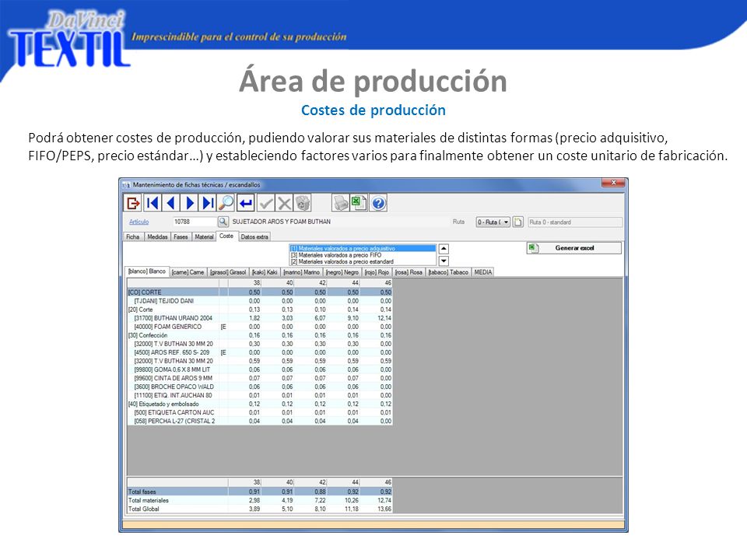The width and height of the screenshot is (747, 560).
Task: Click the [4500] AROS REF. 650 S-209 row
Action: (x=260, y=352)
